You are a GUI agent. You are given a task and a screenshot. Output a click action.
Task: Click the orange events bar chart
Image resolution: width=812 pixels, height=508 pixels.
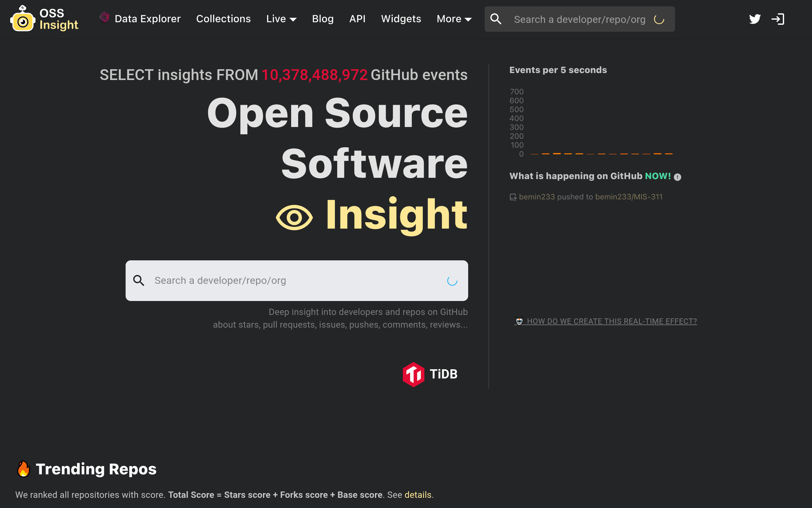pyautogui.click(x=602, y=154)
